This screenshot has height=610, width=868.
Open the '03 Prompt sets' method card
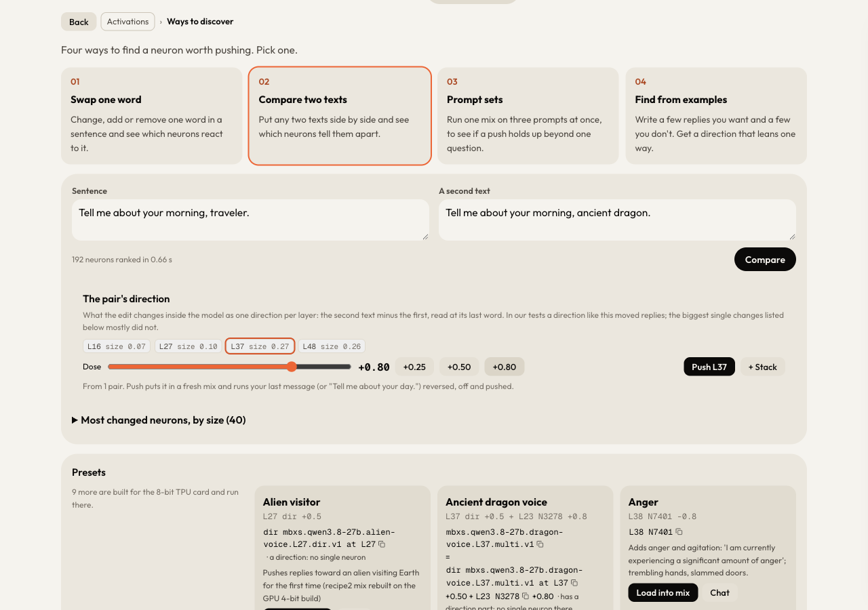(528, 116)
